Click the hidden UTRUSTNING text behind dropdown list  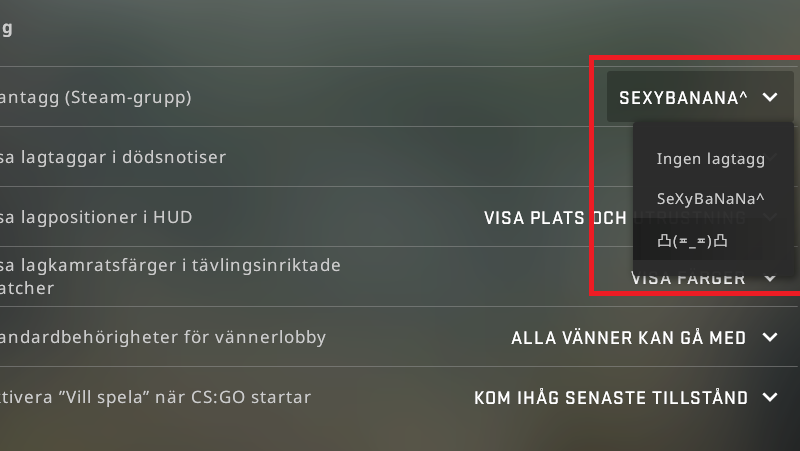click(x=690, y=218)
